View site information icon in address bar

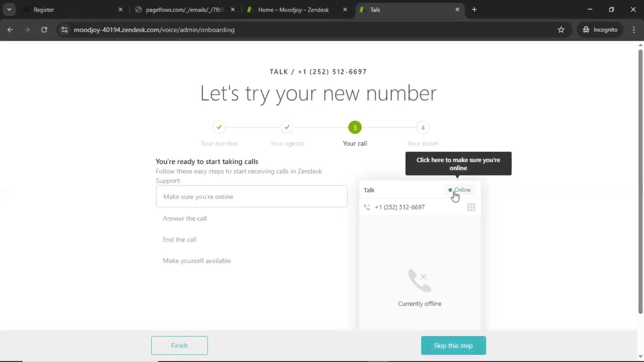click(64, 30)
